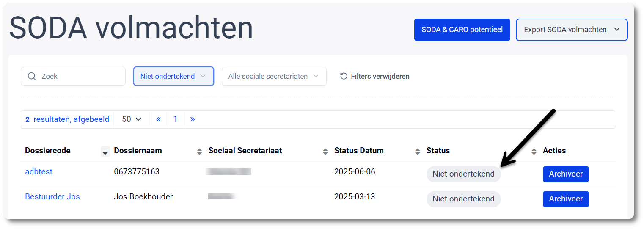Archive the Bestuurder Jos dossier
This screenshot has width=644, height=229.
566,199
